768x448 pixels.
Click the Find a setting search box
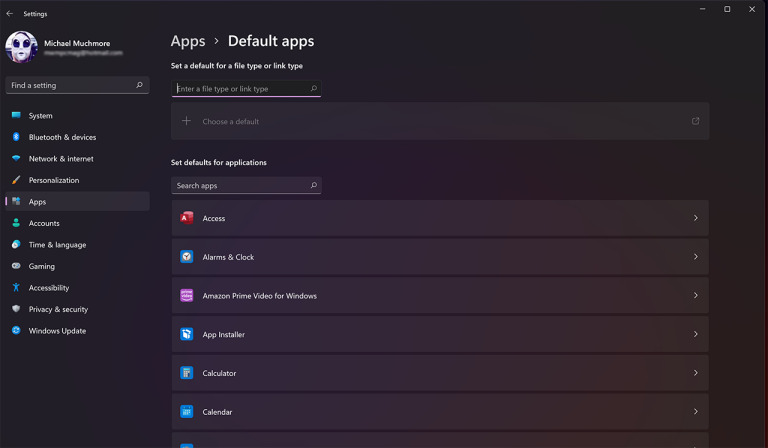(x=77, y=85)
